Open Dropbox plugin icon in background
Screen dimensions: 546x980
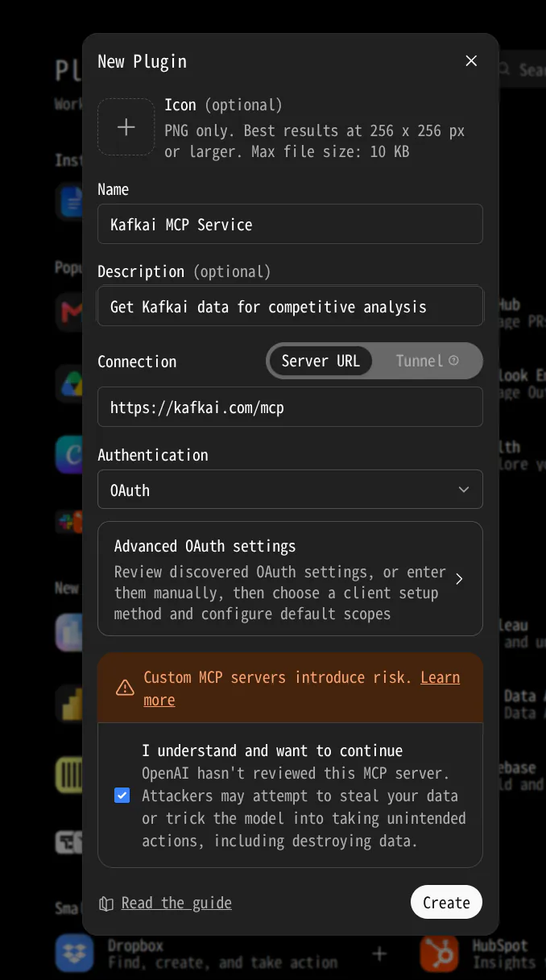point(74,953)
